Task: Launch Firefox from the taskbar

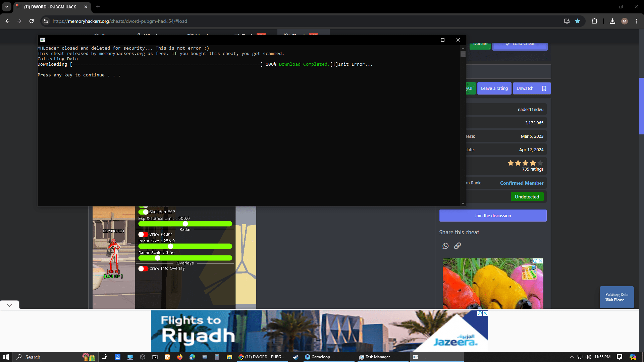Action: tap(180, 357)
